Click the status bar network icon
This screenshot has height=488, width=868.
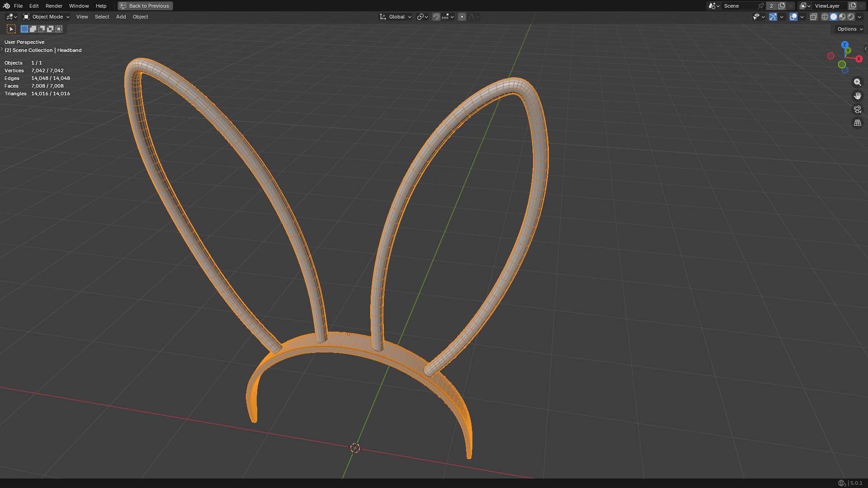pos(841,483)
